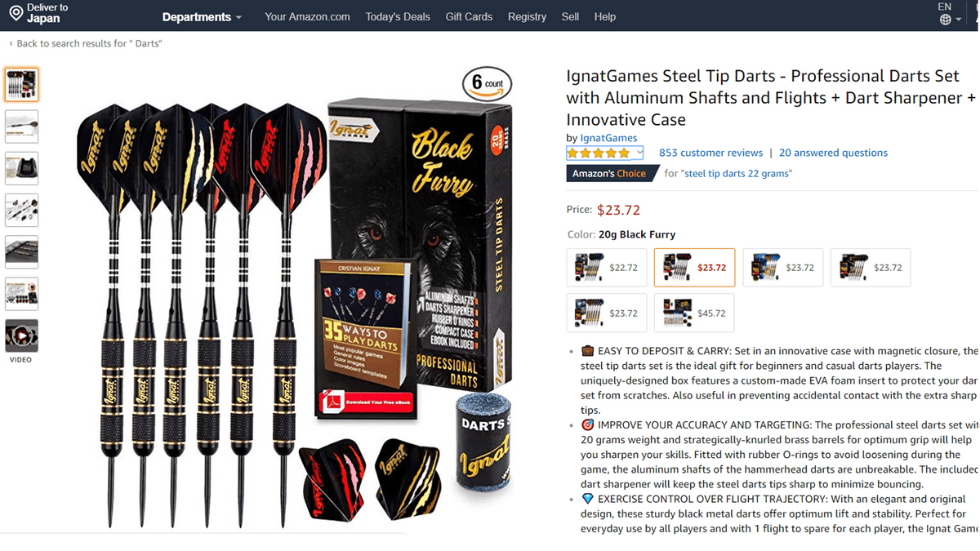Click the globe language icon
980x551 pixels.
tap(946, 20)
